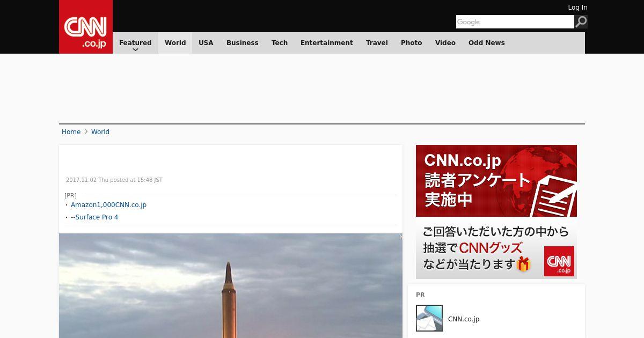Viewport: 644px width, 338px height.
Task: Open the Video section
Action: pyautogui.click(x=445, y=43)
